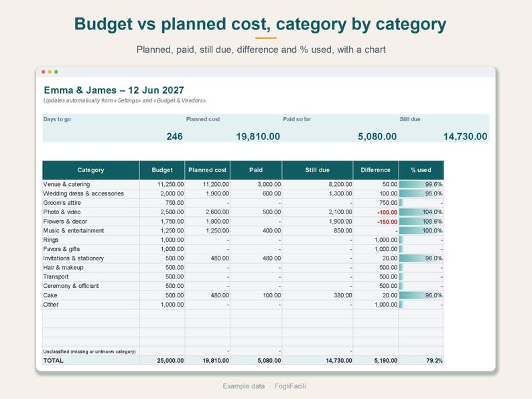Viewport: 532px width, 399px height.
Task: Click the 95.0% used cell for Wedding dress
Action: point(421,193)
